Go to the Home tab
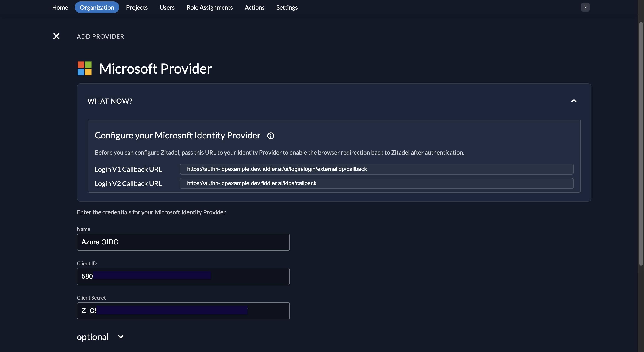 (x=60, y=7)
